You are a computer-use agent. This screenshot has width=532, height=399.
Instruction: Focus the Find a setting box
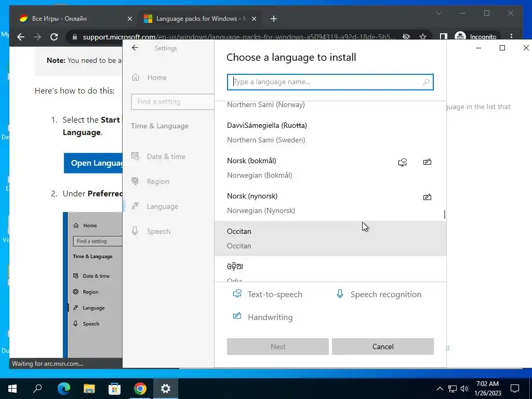click(172, 101)
